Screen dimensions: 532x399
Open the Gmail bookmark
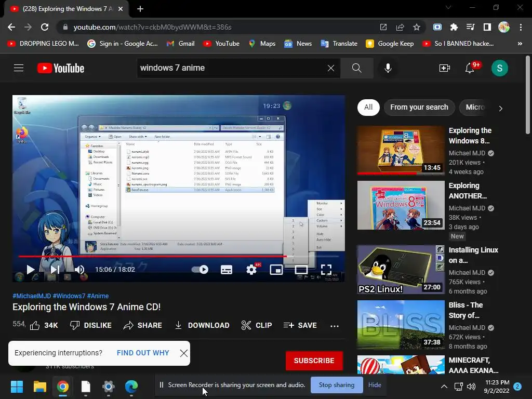pos(180,44)
